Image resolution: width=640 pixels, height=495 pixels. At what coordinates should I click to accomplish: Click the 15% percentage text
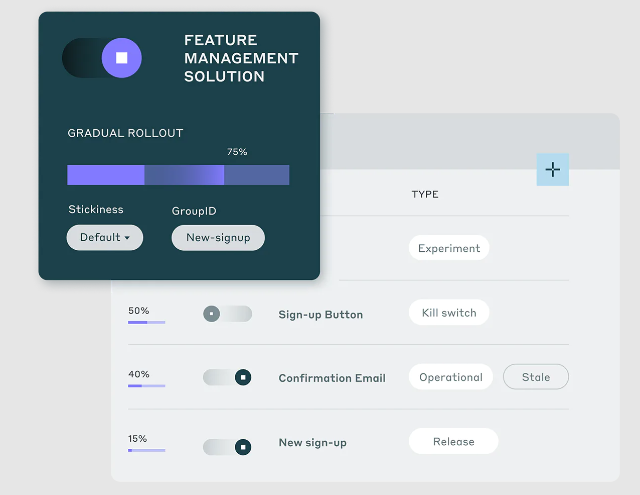(x=137, y=439)
